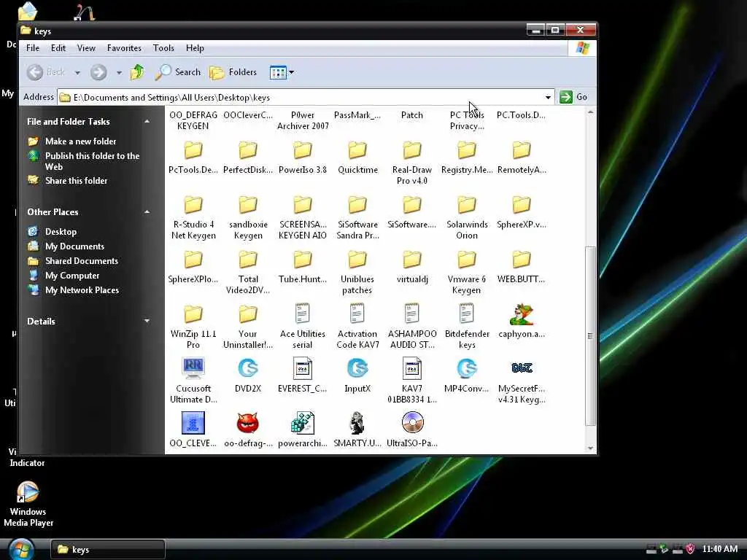Select the Quicktime folder icon
Screen dimensions: 747x560
click(357, 150)
